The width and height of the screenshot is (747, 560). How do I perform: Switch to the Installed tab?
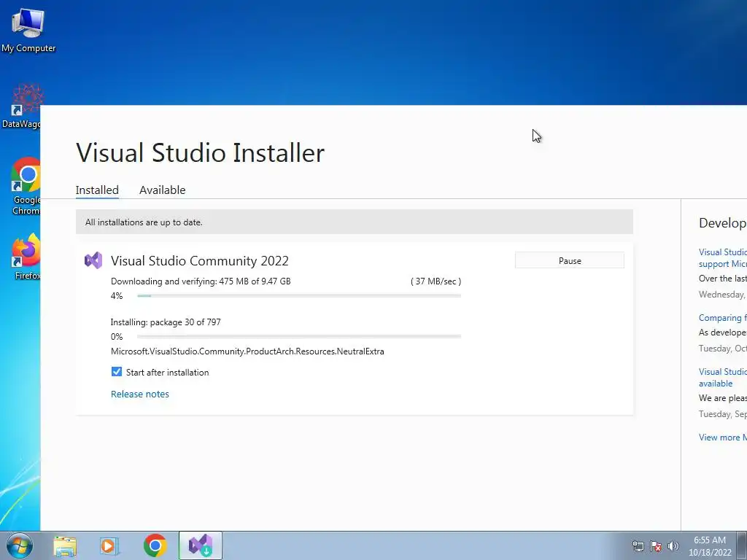(97, 190)
